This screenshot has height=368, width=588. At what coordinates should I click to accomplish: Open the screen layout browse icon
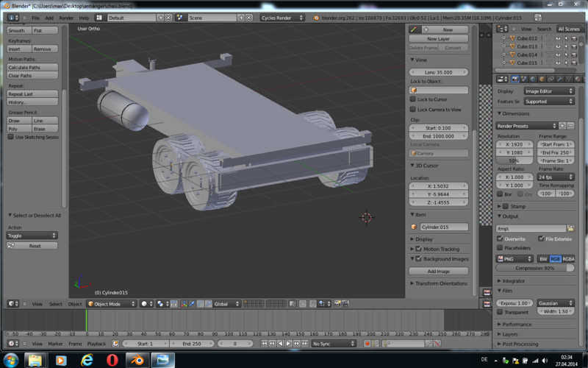[99, 18]
